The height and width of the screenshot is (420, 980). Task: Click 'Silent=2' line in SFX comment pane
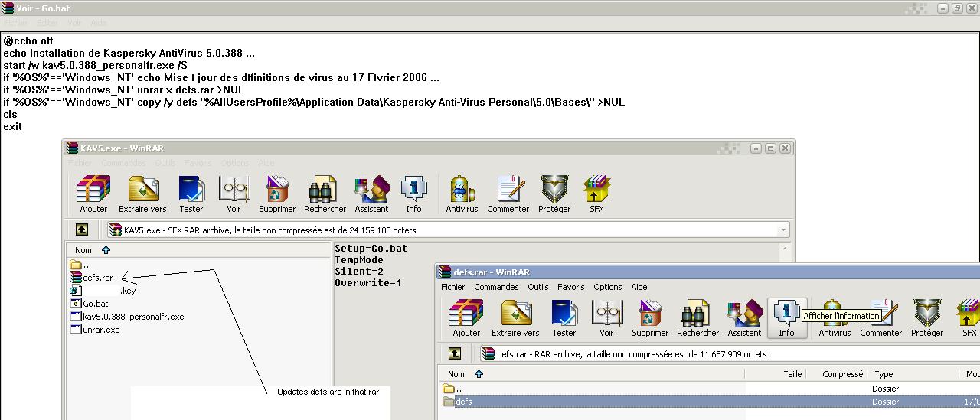[x=359, y=272]
